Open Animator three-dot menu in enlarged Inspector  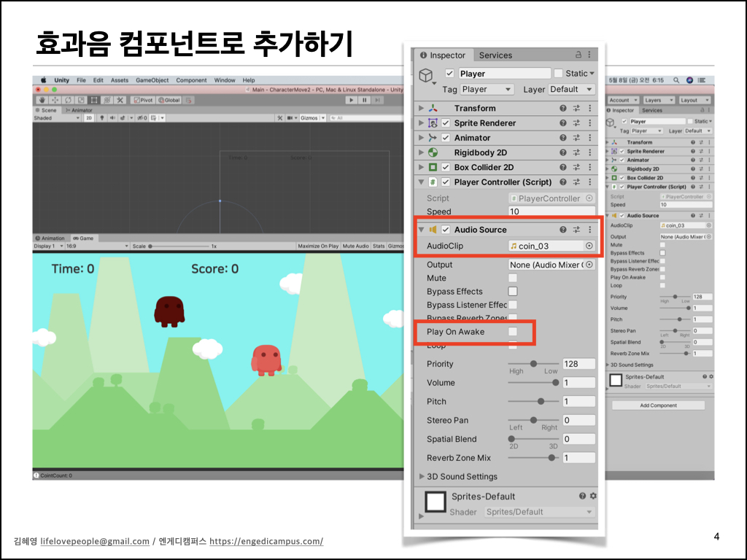589,138
